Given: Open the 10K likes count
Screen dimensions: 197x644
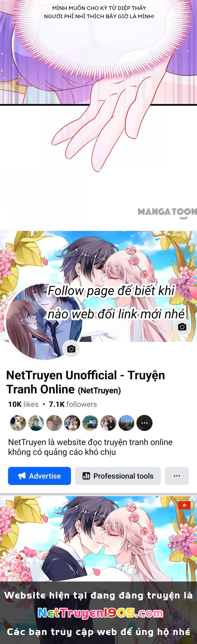Looking at the screenshot, I should tap(23, 404).
